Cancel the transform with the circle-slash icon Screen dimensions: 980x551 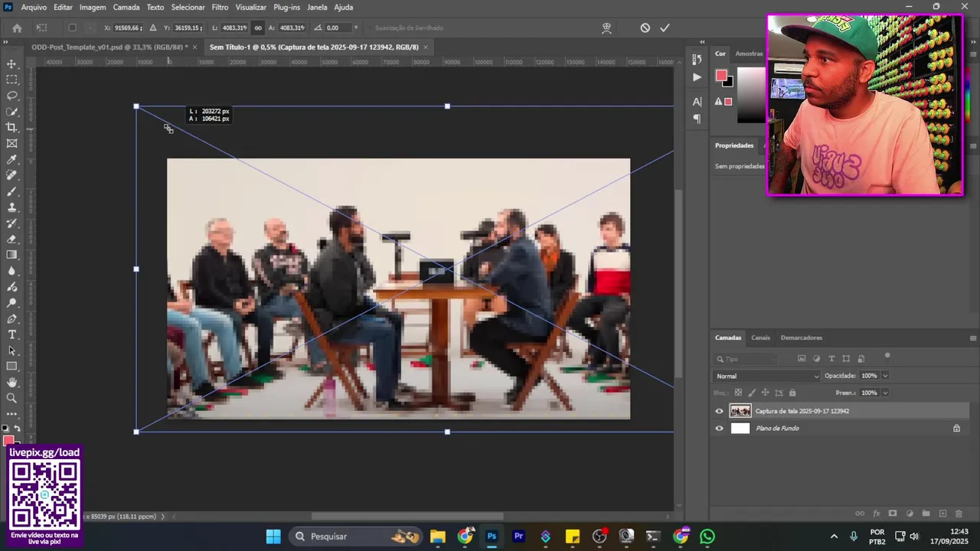click(645, 28)
